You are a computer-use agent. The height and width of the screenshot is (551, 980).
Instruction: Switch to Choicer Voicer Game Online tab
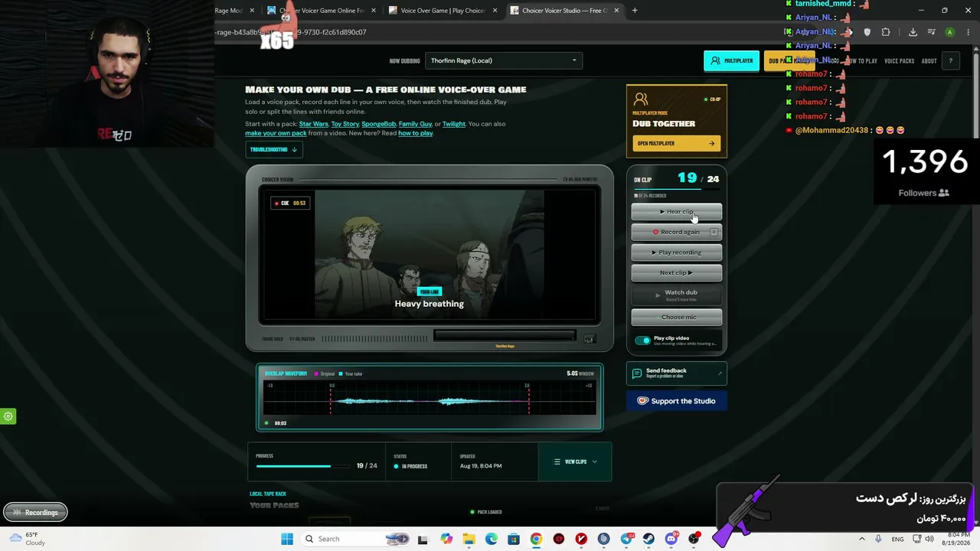click(x=320, y=11)
